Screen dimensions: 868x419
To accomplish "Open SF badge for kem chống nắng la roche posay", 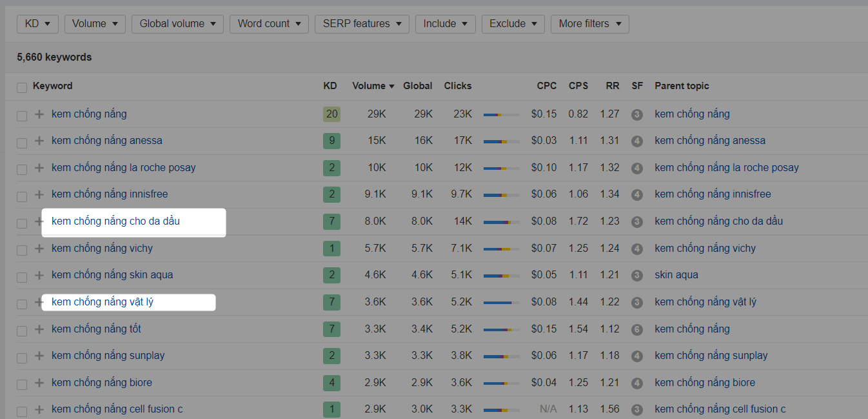I will click(x=637, y=169).
